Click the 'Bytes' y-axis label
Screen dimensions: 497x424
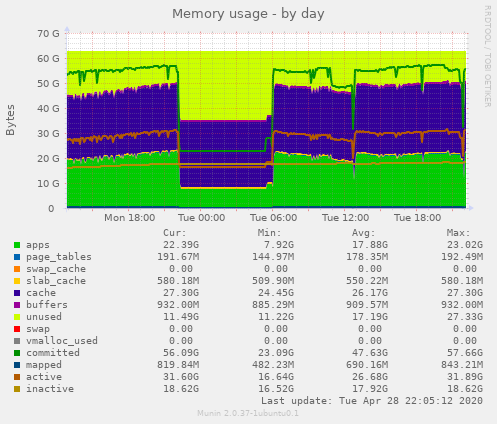(x=10, y=120)
